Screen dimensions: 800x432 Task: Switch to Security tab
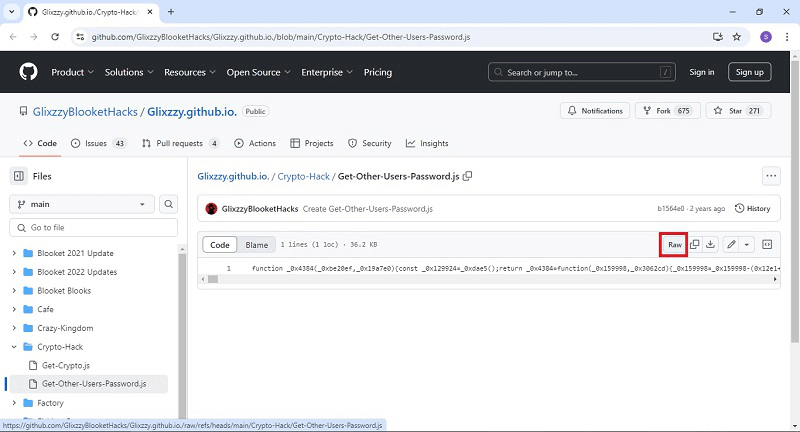370,143
